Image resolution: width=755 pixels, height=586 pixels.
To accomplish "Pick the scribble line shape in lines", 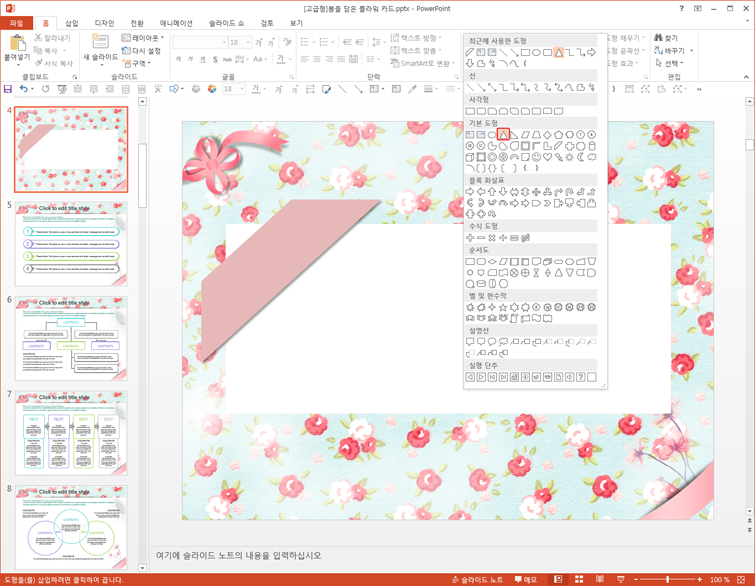I will (592, 87).
